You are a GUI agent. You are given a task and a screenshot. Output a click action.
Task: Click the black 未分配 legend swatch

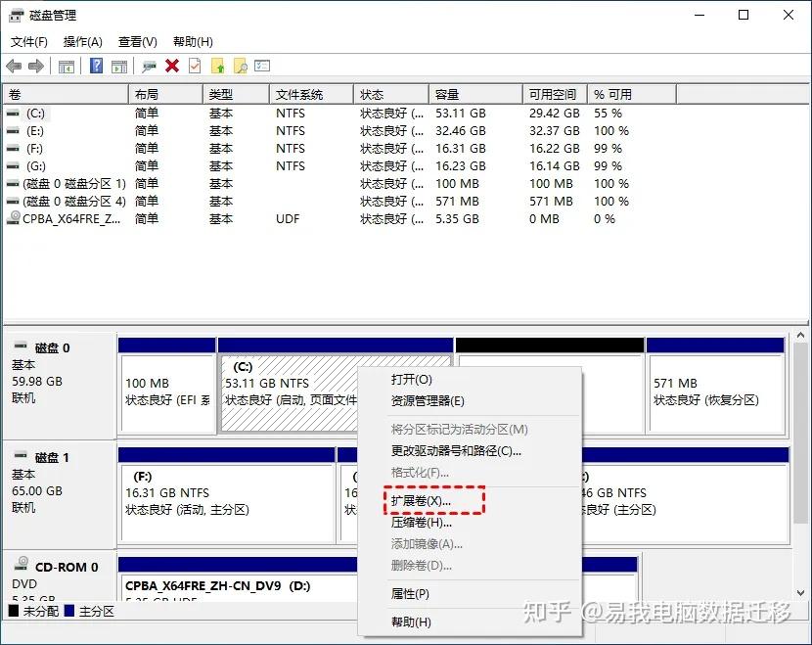[14, 611]
